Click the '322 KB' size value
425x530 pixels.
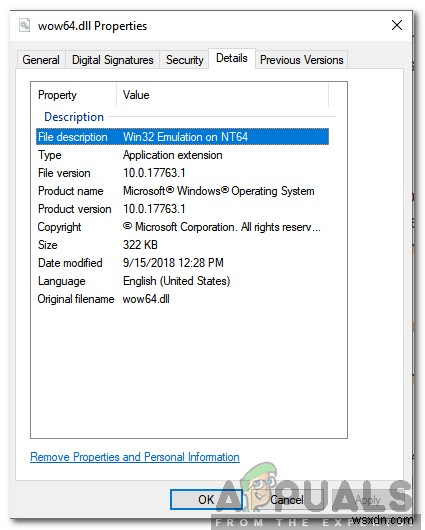140,245
